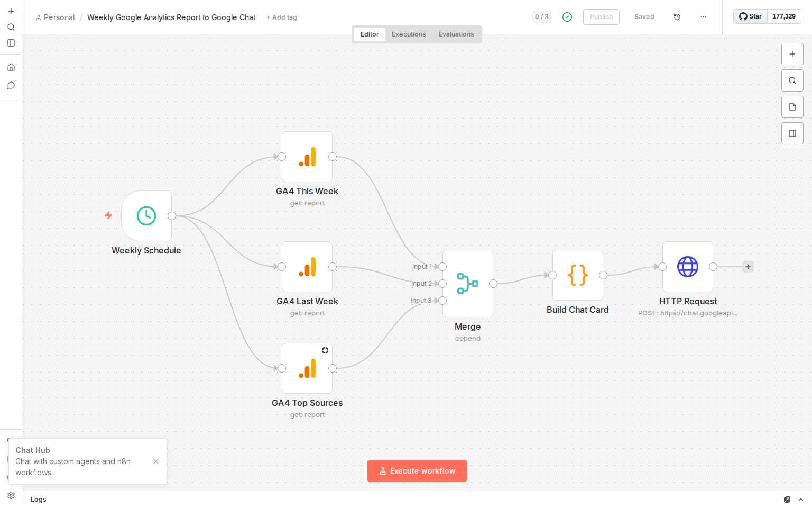This screenshot has width=812, height=508.
Task: Open workflow version history
Action: 677,16
